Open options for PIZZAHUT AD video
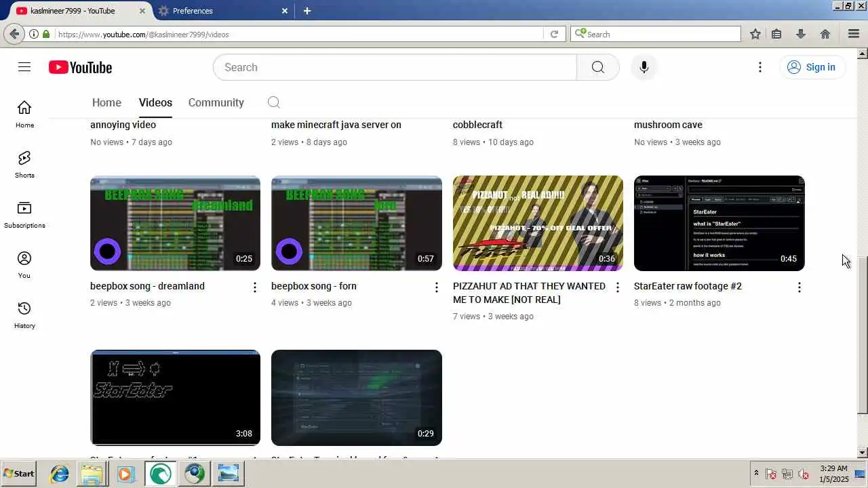The width and height of the screenshot is (868, 488). coord(618,287)
